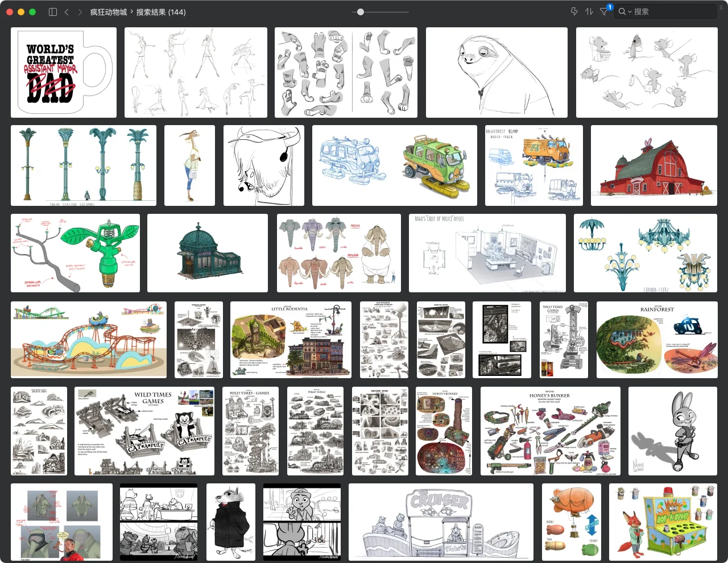This screenshot has width=728, height=563.
Task: Select the orange blimp models thumbnail
Action: [572, 522]
